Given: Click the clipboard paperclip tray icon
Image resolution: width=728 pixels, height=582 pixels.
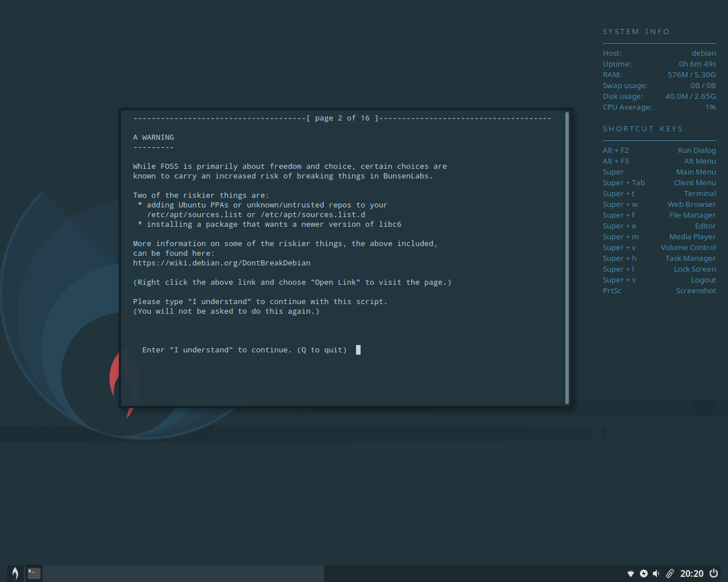Looking at the screenshot, I should pyautogui.click(x=669, y=573).
